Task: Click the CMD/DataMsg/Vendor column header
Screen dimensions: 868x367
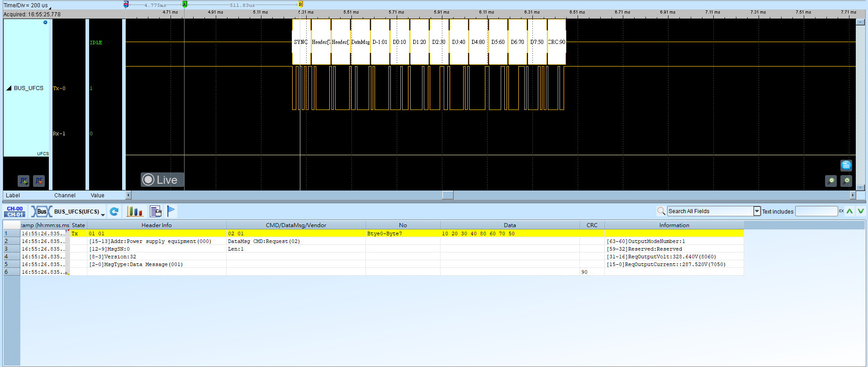Action: pos(296,225)
